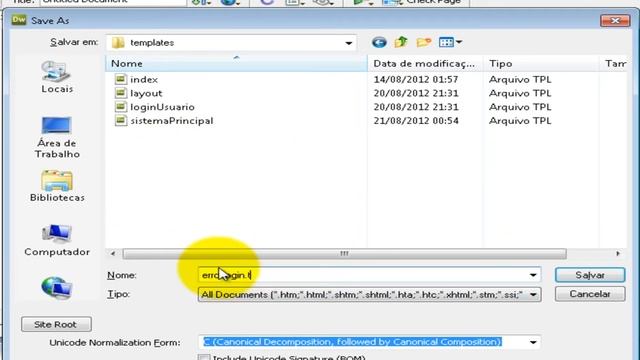Sort by the Nome column header
This screenshot has width=640, height=360.
[x=236, y=64]
